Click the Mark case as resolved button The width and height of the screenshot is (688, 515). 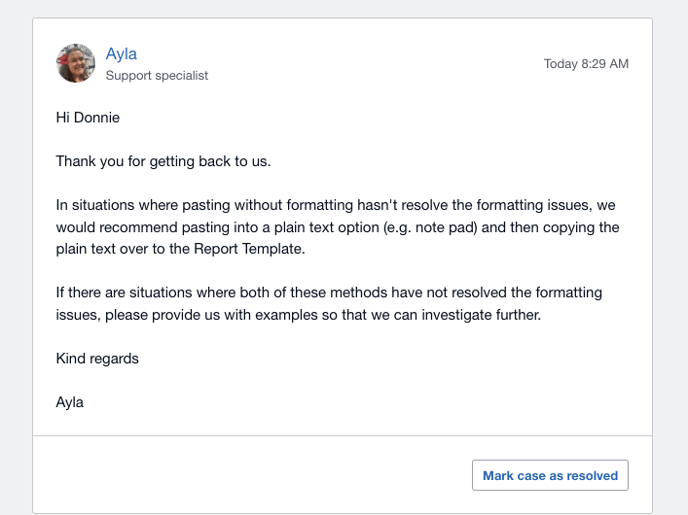pos(550,475)
